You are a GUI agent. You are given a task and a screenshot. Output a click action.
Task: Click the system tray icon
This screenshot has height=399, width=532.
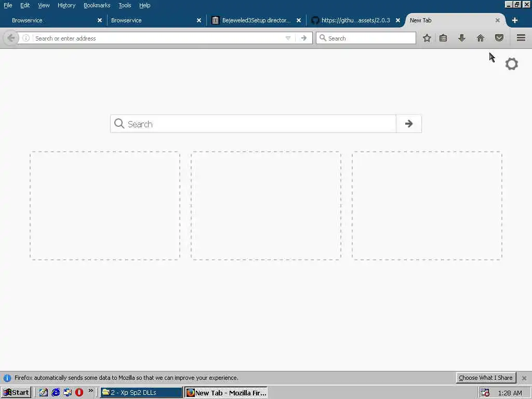[x=485, y=393]
